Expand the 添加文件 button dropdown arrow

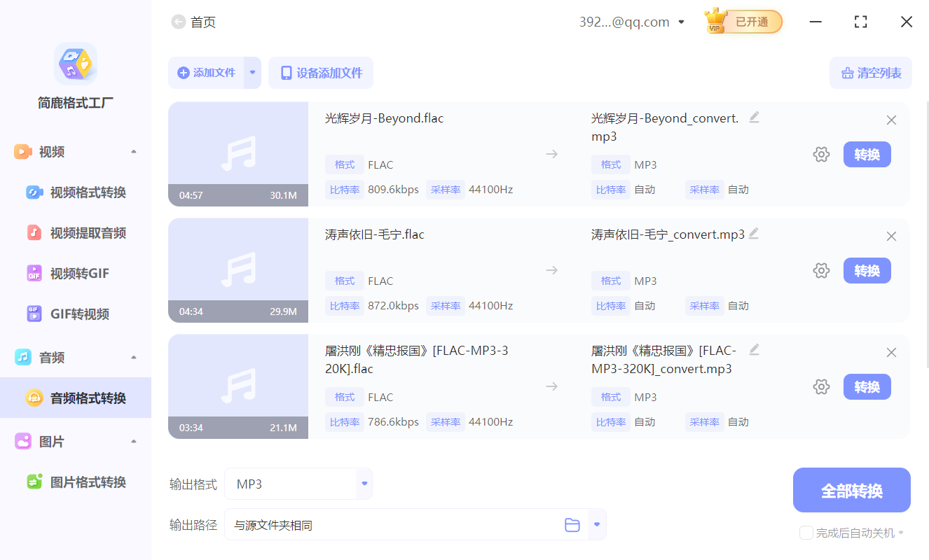pos(252,73)
